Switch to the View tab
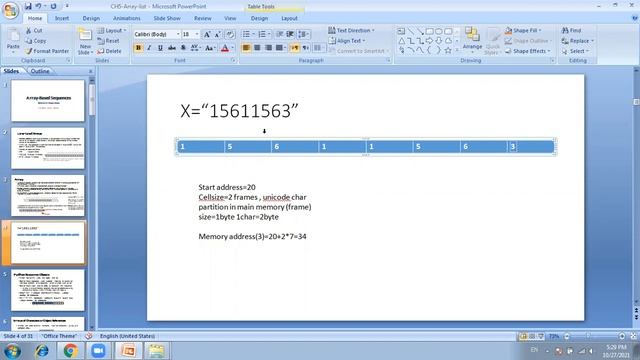The image size is (640, 360). point(230,18)
